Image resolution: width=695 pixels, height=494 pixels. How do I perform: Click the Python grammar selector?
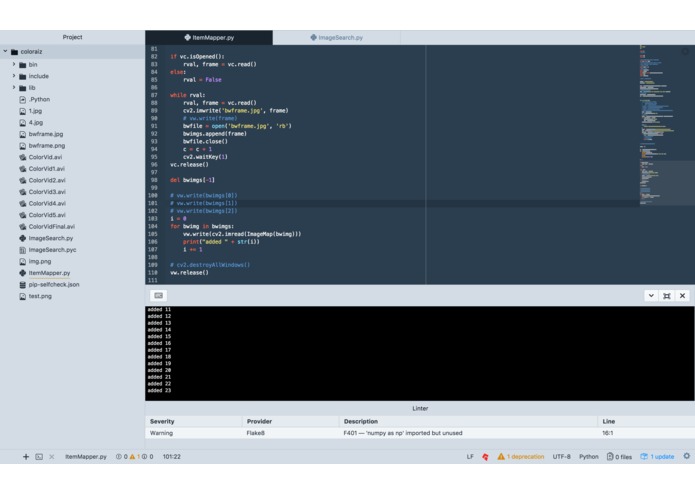click(589, 456)
